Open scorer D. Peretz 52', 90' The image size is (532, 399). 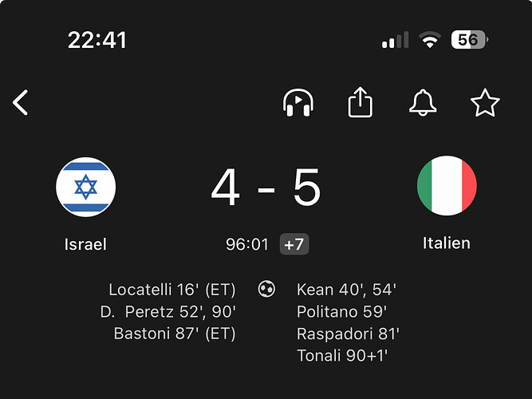pyautogui.click(x=168, y=311)
